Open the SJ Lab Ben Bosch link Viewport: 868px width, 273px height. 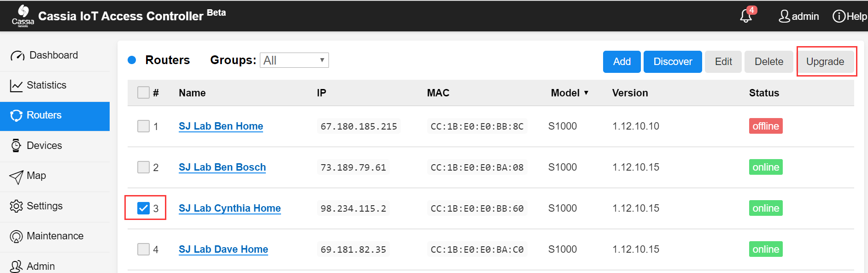click(x=222, y=167)
